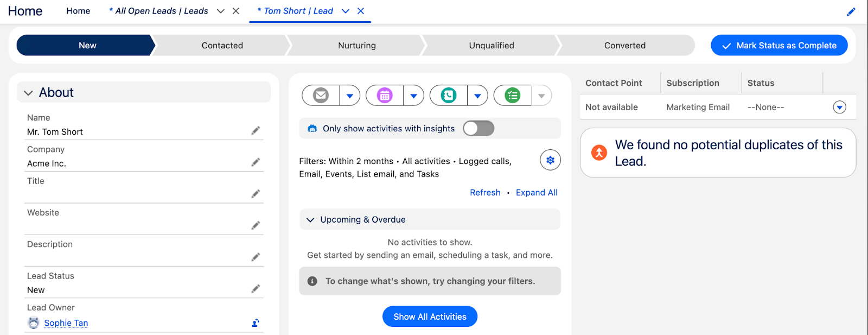Screen dimensions: 868x335
Task: Open the All Open Leads tab dropdown
Action: [221, 11]
